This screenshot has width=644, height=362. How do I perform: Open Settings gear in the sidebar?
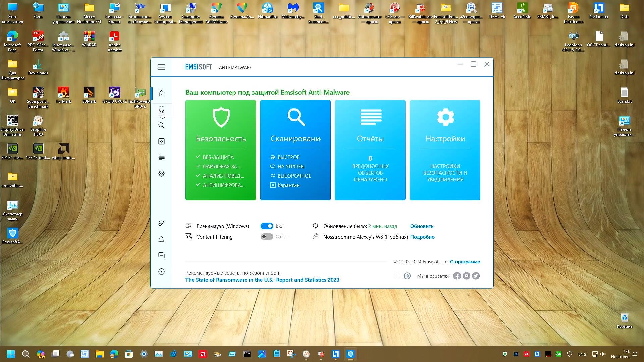tap(161, 174)
